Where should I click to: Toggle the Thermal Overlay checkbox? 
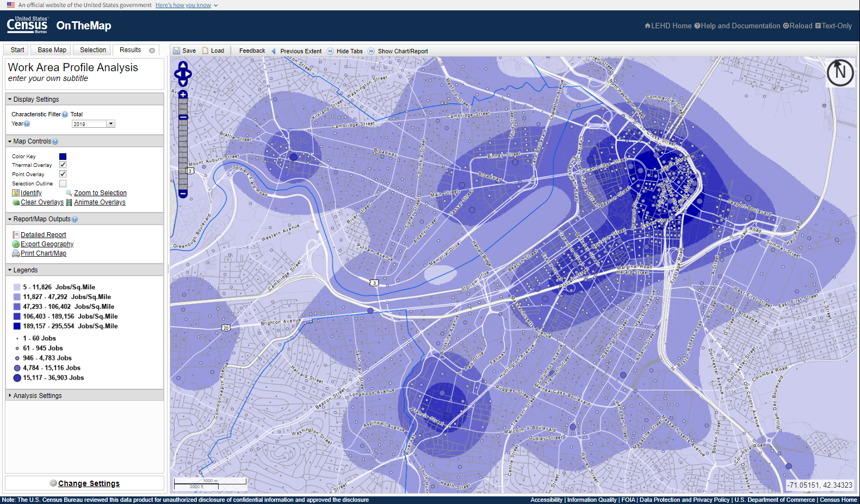click(x=63, y=165)
